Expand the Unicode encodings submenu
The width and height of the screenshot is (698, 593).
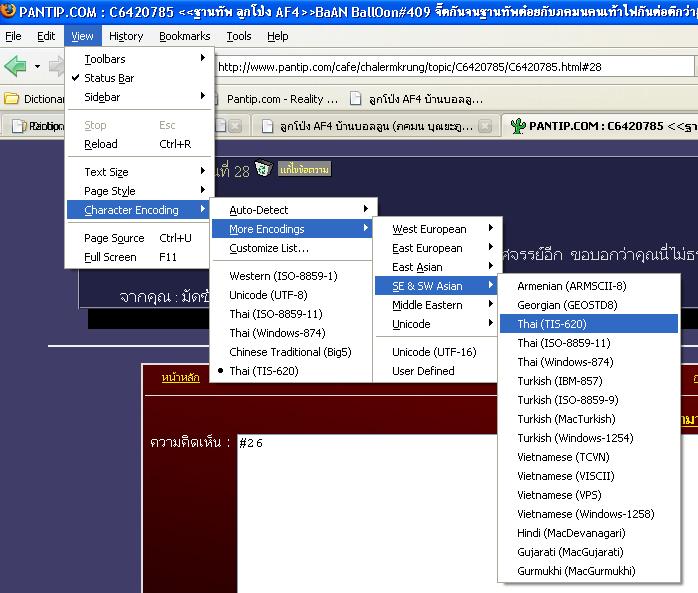pyautogui.click(x=437, y=324)
